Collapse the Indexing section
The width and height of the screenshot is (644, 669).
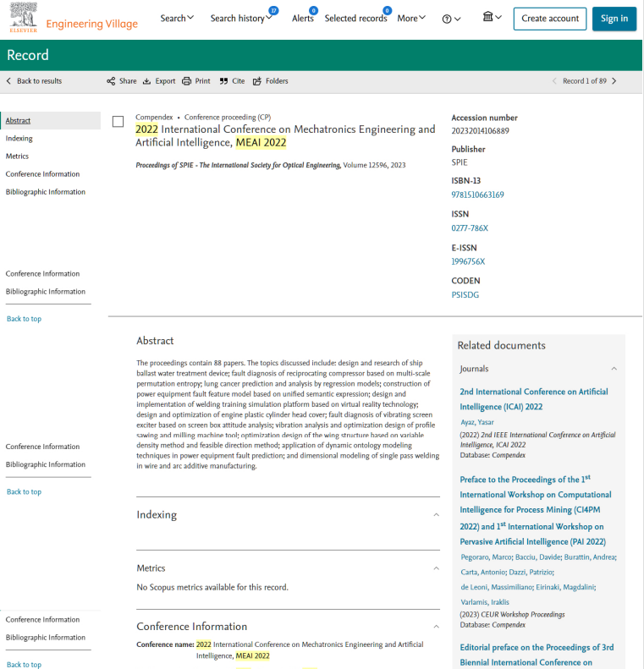click(x=436, y=515)
